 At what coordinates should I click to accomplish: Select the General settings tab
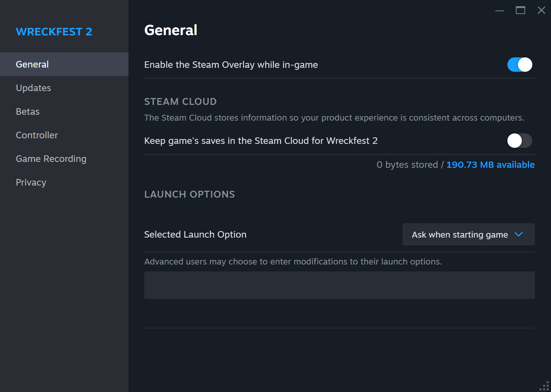click(32, 64)
